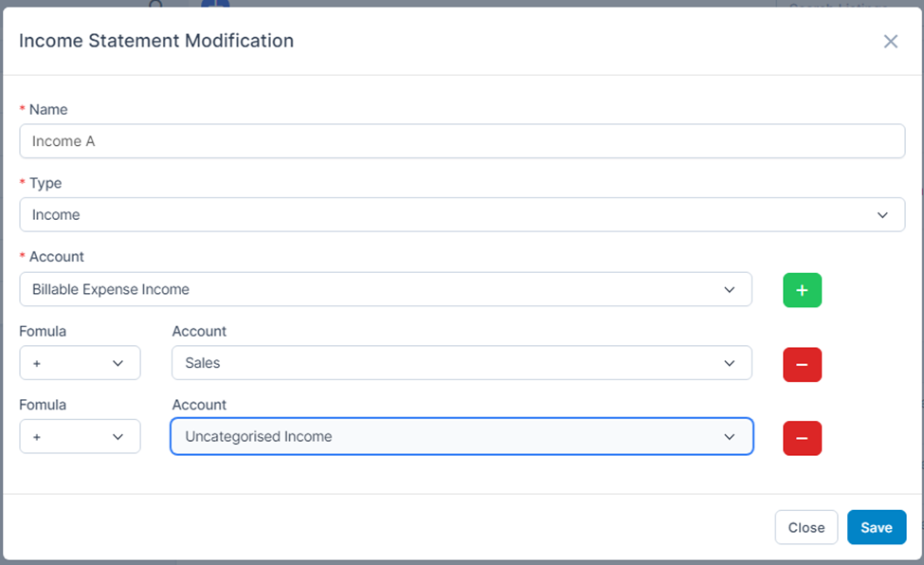The image size is (924, 565).
Task: Click formula chevron in the Sales row
Action: coord(118,363)
